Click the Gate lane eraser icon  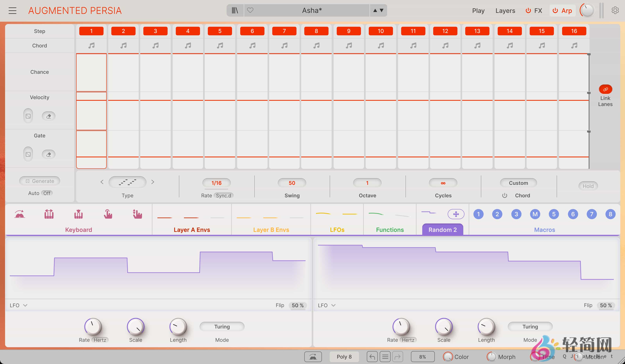click(49, 154)
